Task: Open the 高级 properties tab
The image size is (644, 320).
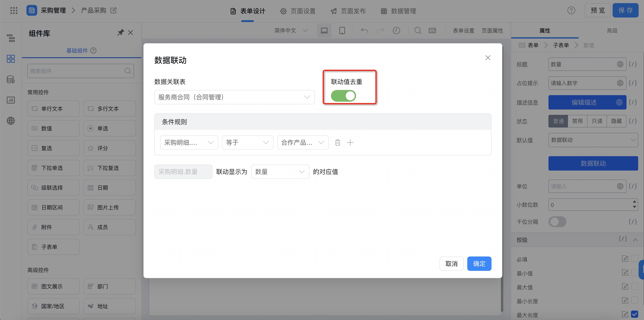Action: 612,31
